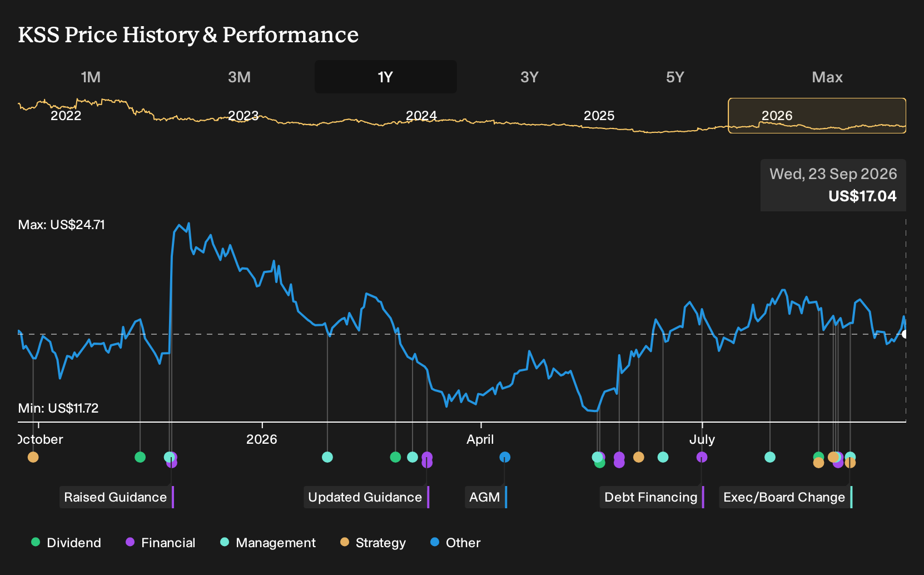This screenshot has width=924, height=575.
Task: Click green Dividend marker between 2026 and April
Action: click(395, 457)
